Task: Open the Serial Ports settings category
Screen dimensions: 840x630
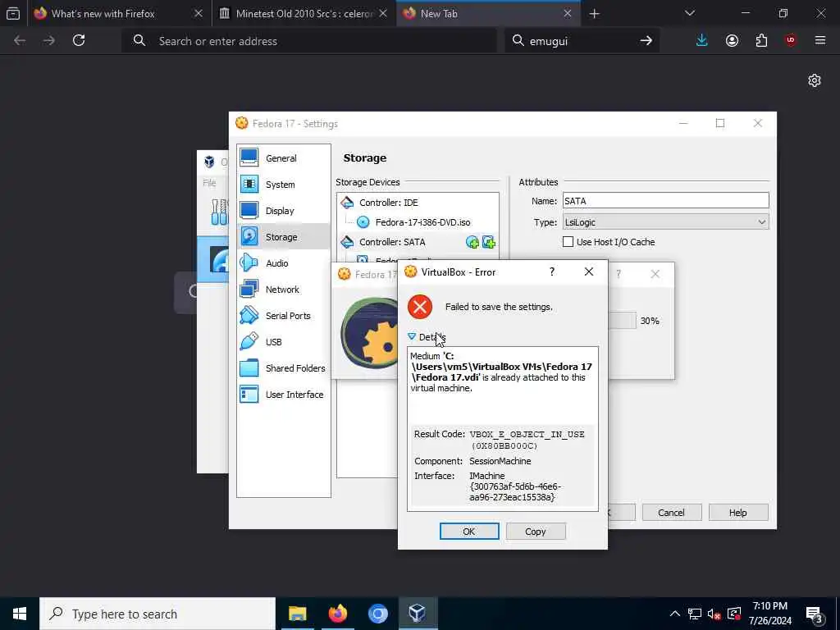Action: pos(283,316)
